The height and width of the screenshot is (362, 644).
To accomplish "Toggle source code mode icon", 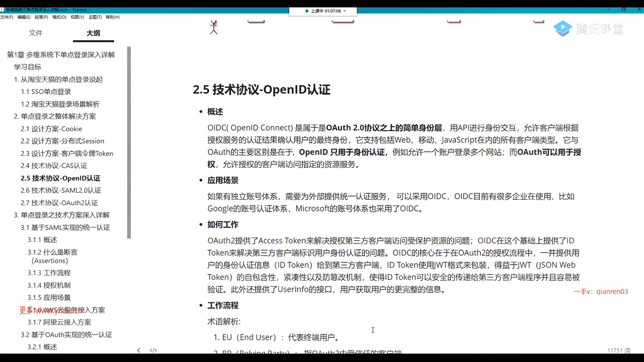I will point(153,350).
